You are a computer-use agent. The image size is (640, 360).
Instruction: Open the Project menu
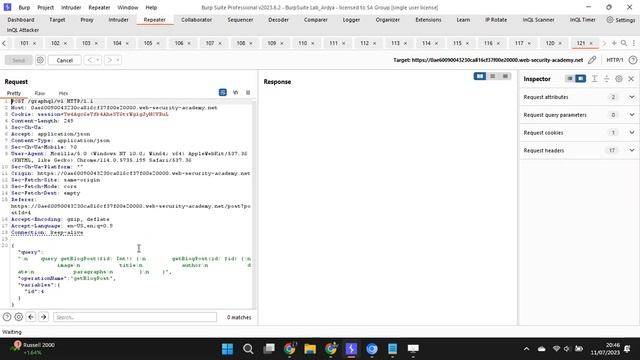click(45, 7)
